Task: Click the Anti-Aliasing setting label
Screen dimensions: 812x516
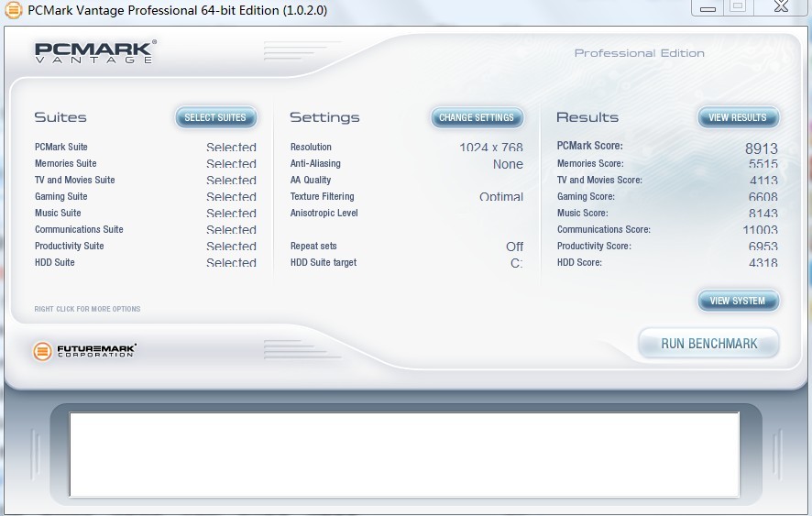Action: tap(315, 164)
